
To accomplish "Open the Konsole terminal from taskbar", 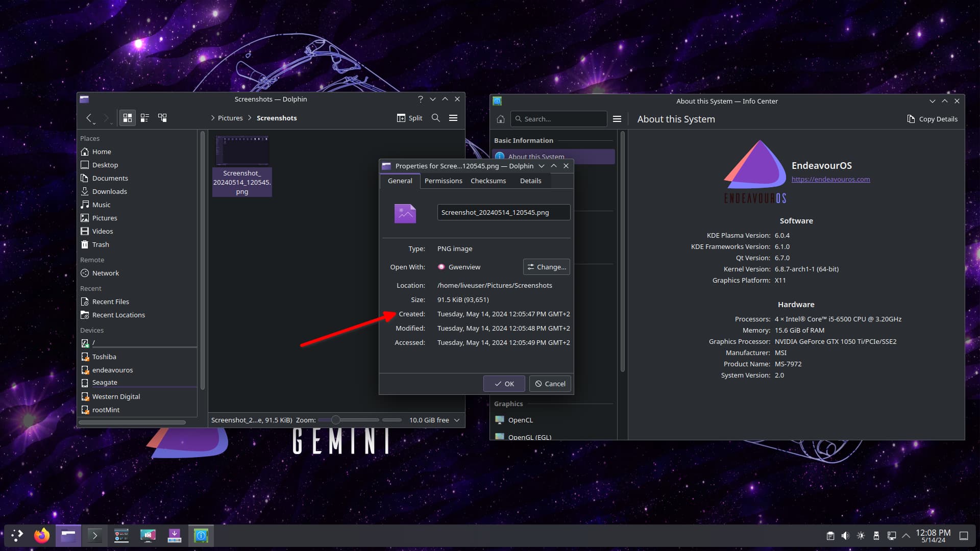I will coord(95,535).
